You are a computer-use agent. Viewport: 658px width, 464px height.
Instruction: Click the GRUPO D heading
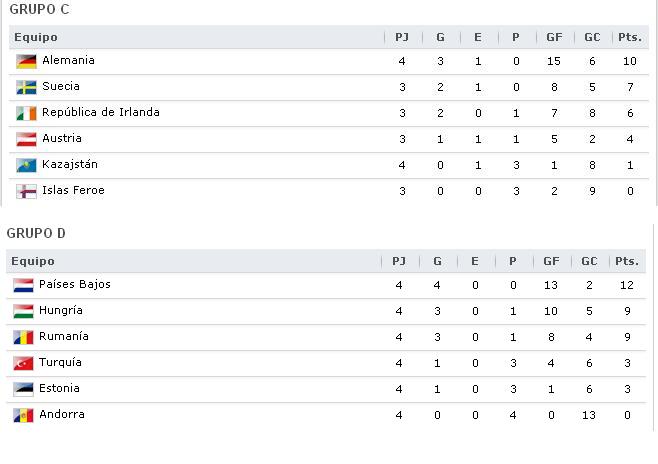click(x=36, y=233)
